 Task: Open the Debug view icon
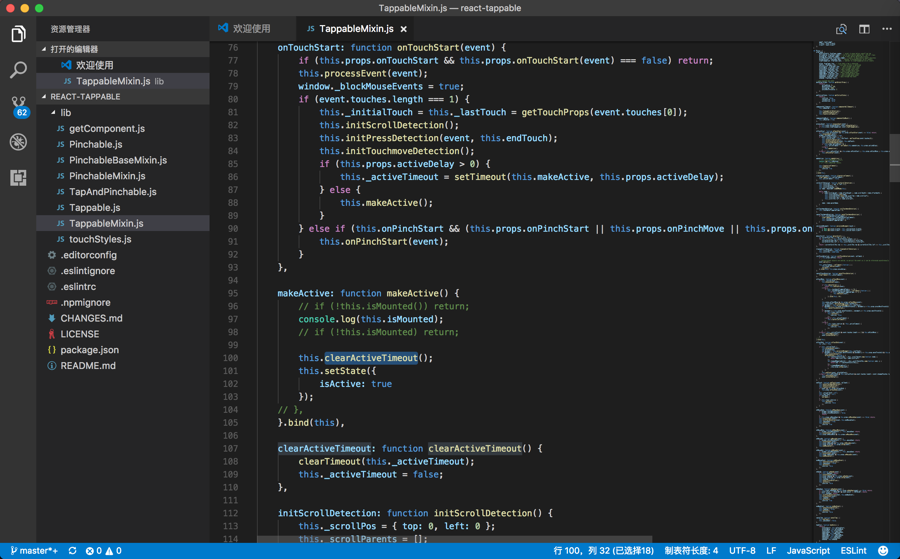pyautogui.click(x=18, y=142)
